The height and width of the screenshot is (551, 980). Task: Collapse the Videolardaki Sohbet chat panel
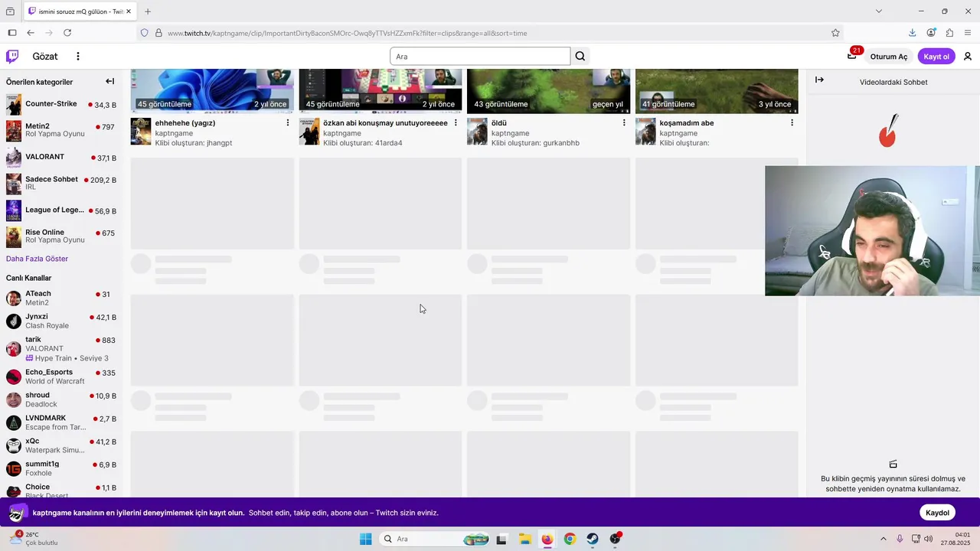819,80
